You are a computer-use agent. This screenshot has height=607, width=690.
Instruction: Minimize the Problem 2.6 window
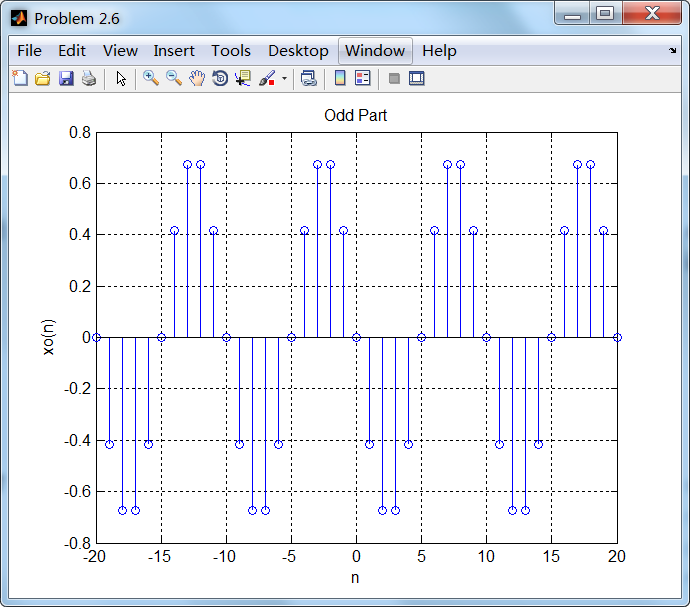click(573, 13)
